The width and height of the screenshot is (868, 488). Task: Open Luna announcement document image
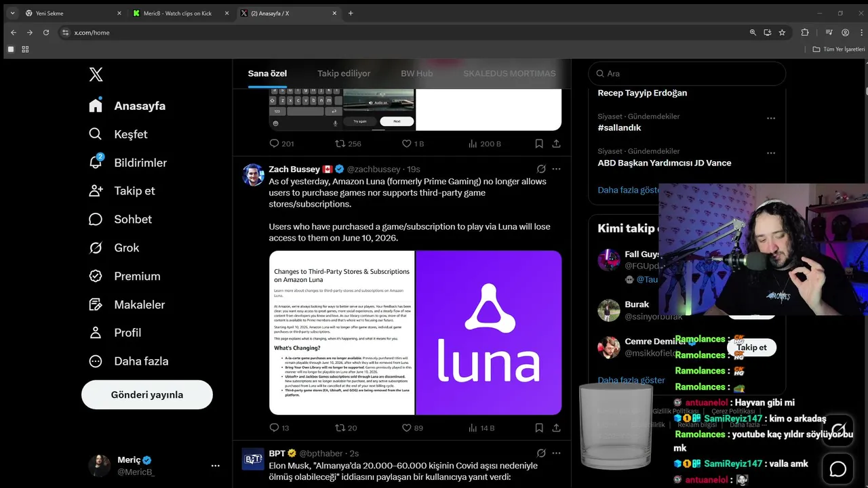pos(341,333)
